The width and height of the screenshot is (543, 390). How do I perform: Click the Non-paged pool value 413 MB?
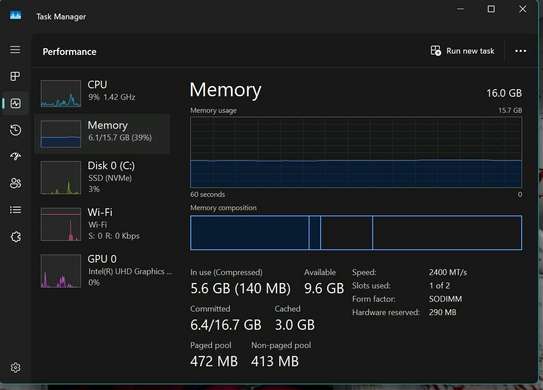275,361
